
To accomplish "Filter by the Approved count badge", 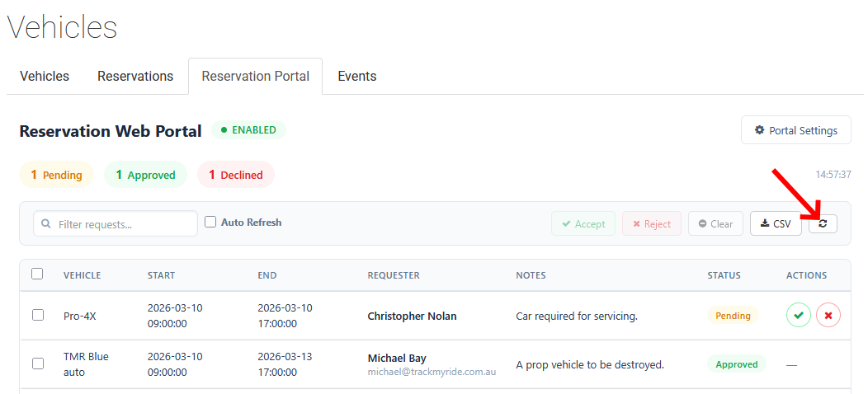I will click(145, 175).
